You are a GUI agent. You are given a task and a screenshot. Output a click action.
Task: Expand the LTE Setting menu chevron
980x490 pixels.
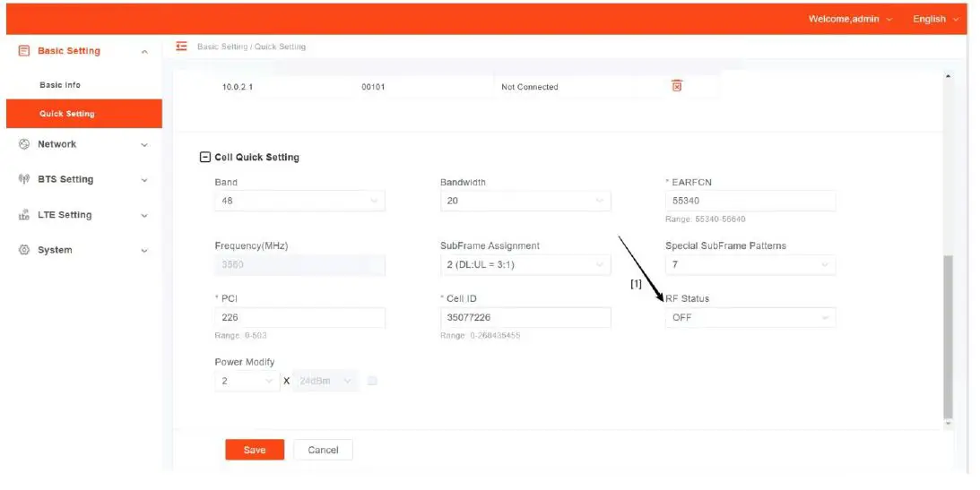click(x=144, y=216)
